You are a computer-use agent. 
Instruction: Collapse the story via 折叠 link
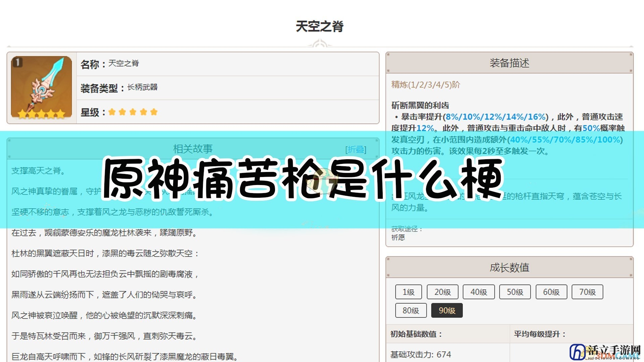356,149
